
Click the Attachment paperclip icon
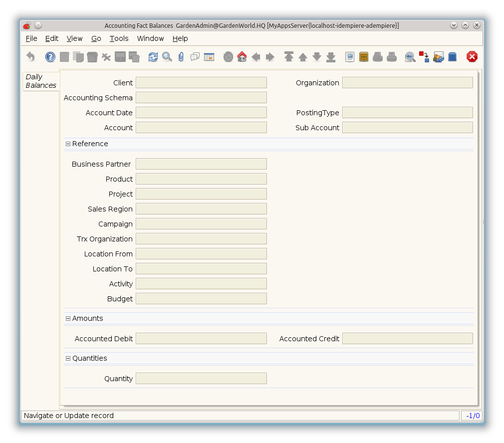(181, 57)
